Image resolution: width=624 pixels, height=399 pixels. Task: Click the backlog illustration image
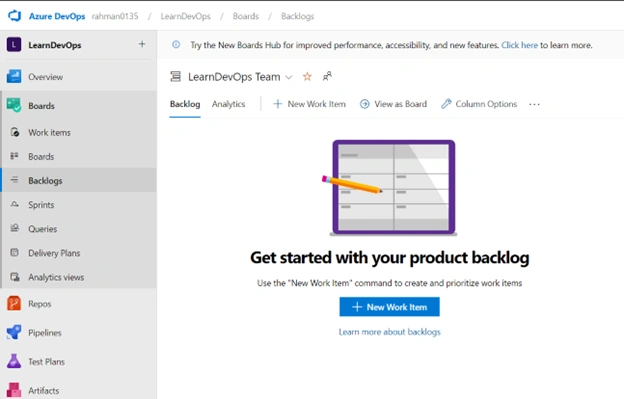[x=391, y=187]
